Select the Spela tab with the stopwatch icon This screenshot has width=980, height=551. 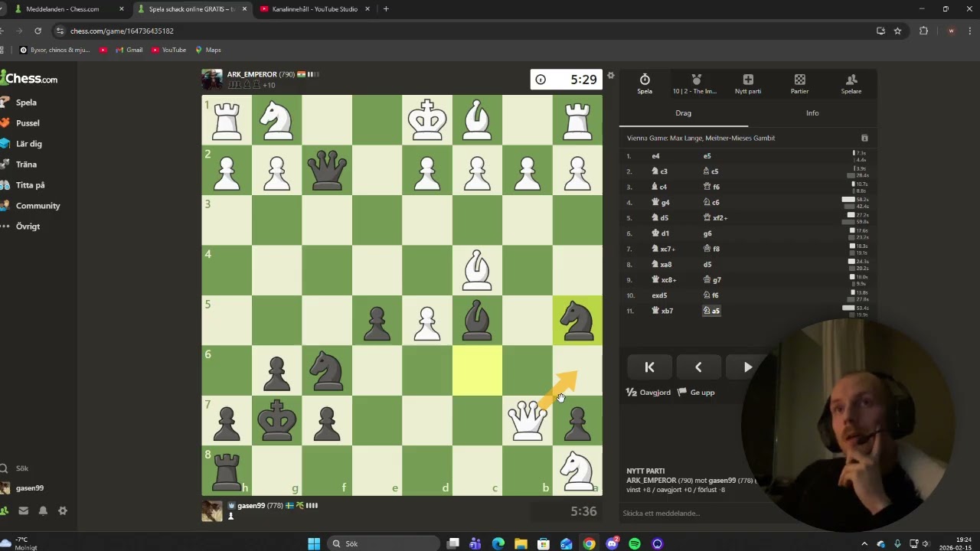tap(645, 84)
